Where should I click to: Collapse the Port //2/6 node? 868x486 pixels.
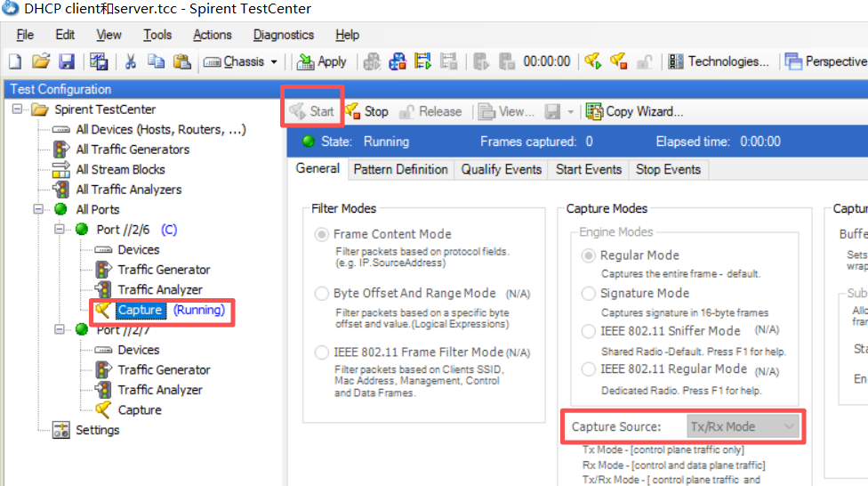[60, 229]
